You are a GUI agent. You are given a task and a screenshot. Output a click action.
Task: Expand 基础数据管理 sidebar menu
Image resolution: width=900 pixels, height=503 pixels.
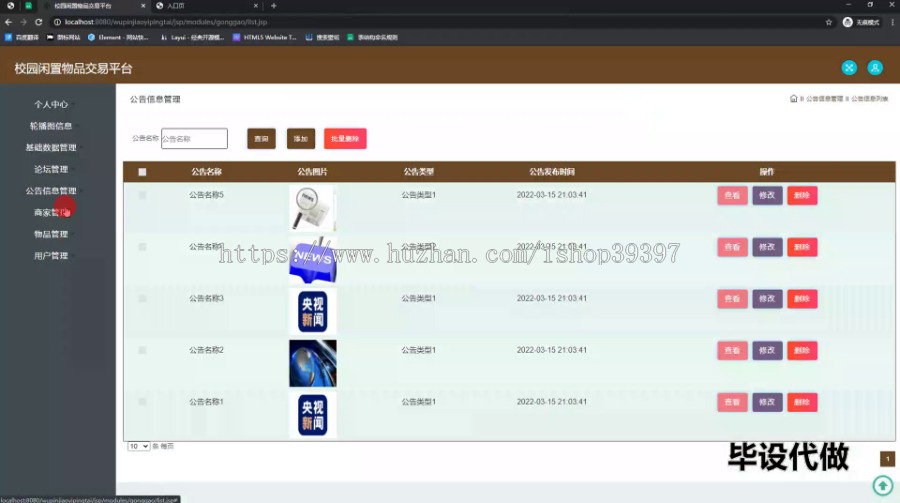point(51,148)
